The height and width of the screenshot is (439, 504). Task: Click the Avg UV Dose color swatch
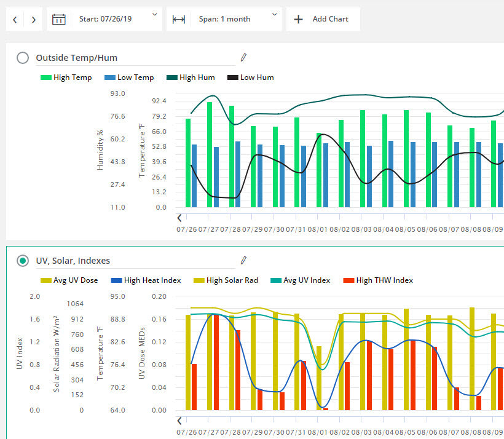coord(46,280)
